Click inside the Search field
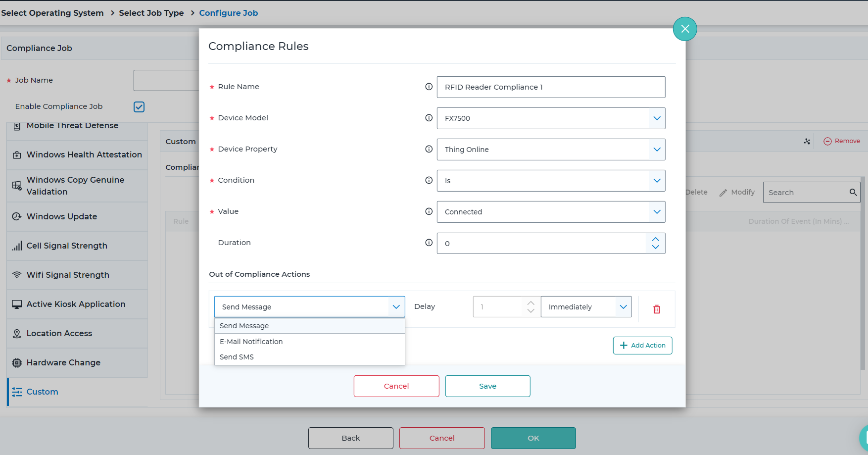This screenshot has height=455, width=868. click(802, 192)
